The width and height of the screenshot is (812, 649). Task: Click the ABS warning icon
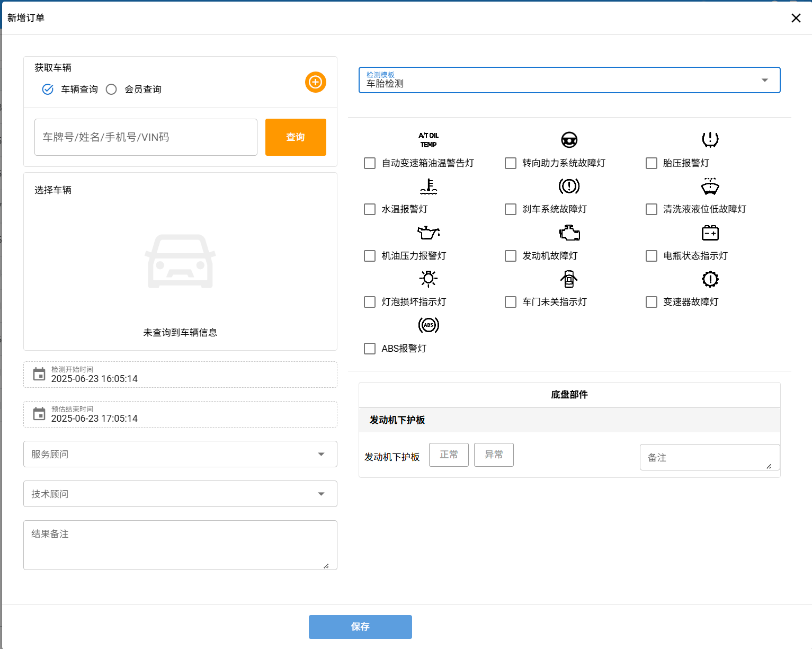pos(429,325)
